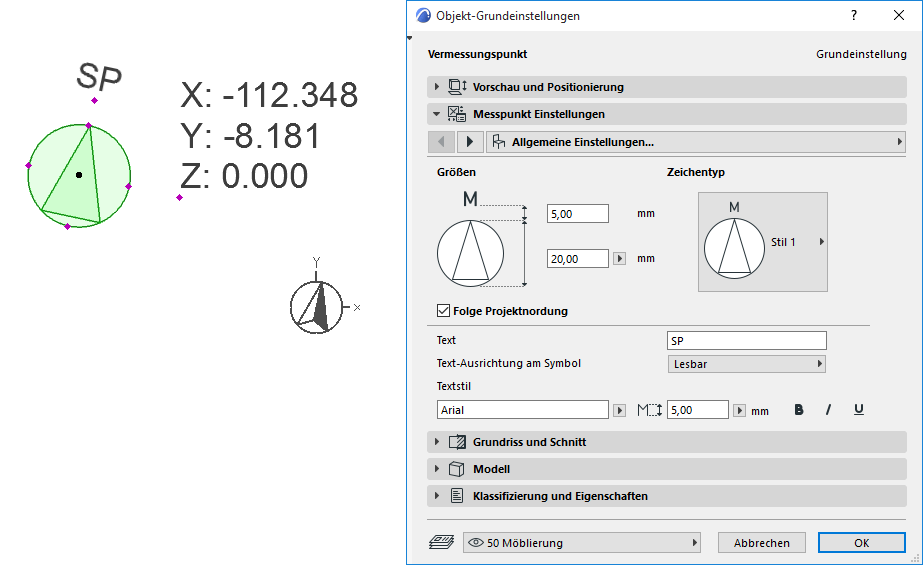Click the SP label above survey point

click(99, 77)
